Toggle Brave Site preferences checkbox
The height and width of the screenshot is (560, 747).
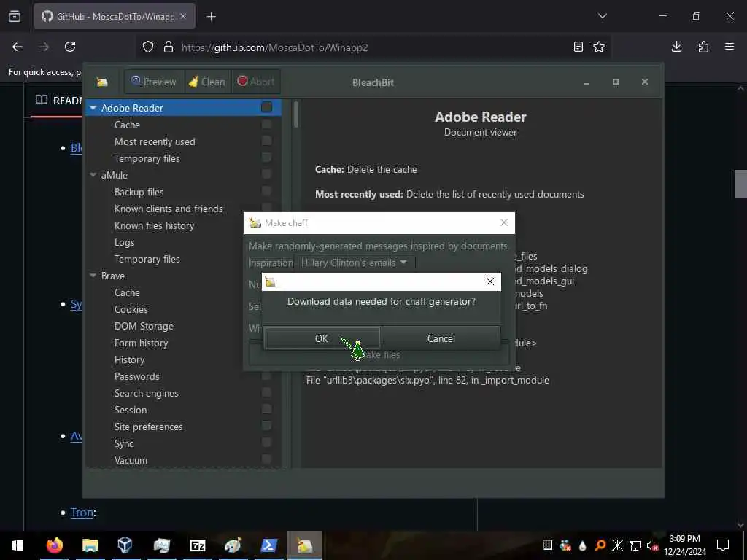pyautogui.click(x=267, y=426)
